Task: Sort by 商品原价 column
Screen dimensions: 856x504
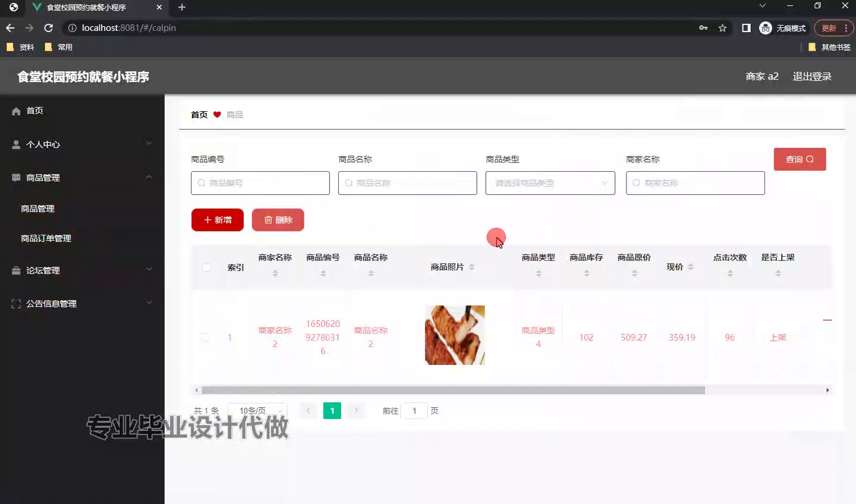Action: pos(634,273)
